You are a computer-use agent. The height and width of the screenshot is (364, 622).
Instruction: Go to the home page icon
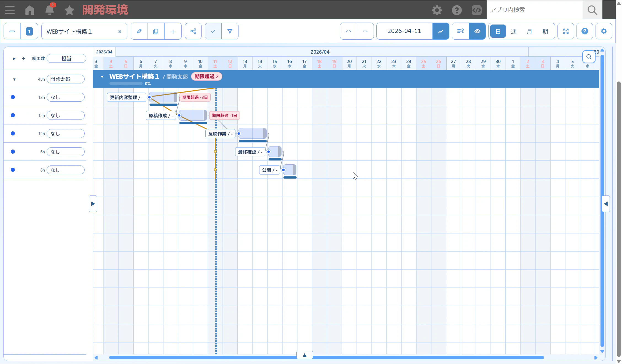[x=30, y=10]
